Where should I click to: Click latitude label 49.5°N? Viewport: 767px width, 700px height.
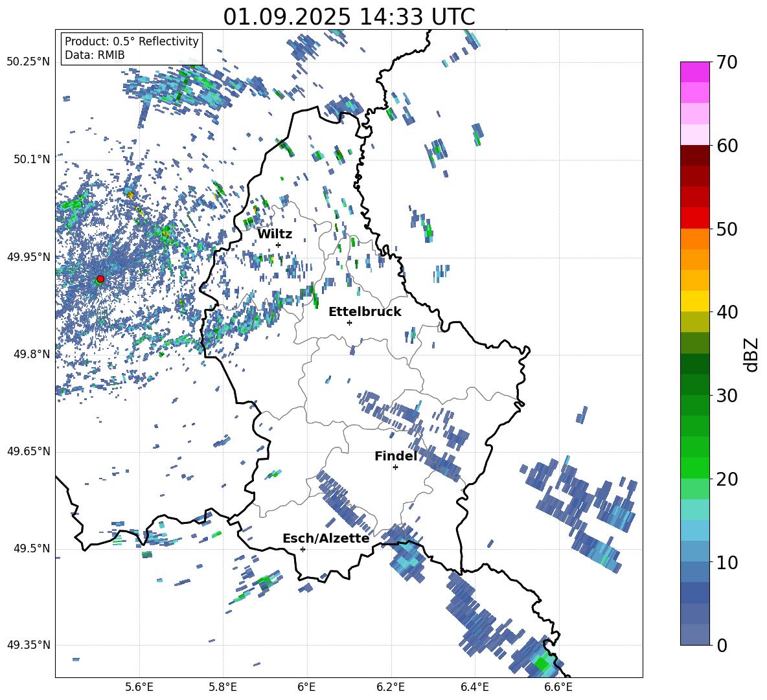[x=31, y=548]
